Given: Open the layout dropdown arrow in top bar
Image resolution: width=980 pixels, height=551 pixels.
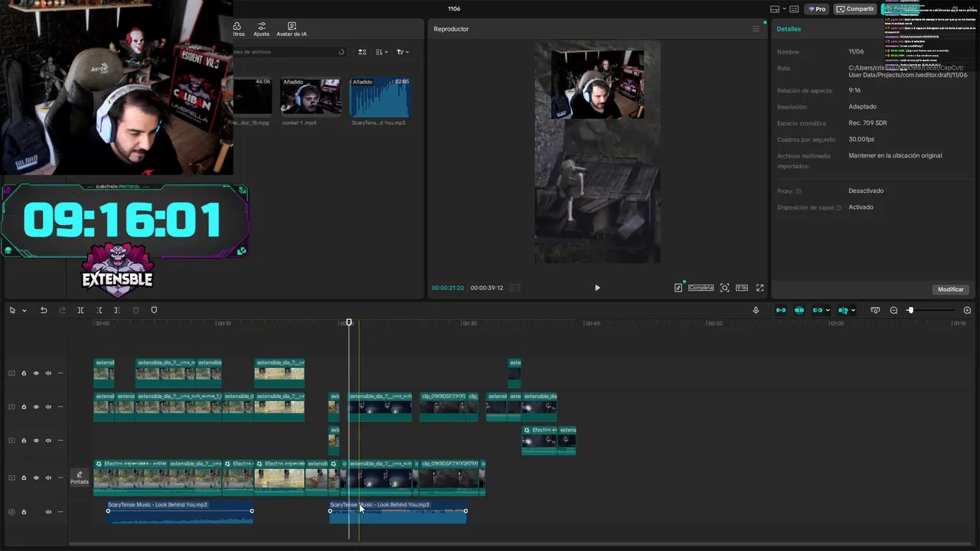Looking at the screenshot, I should 784,9.
